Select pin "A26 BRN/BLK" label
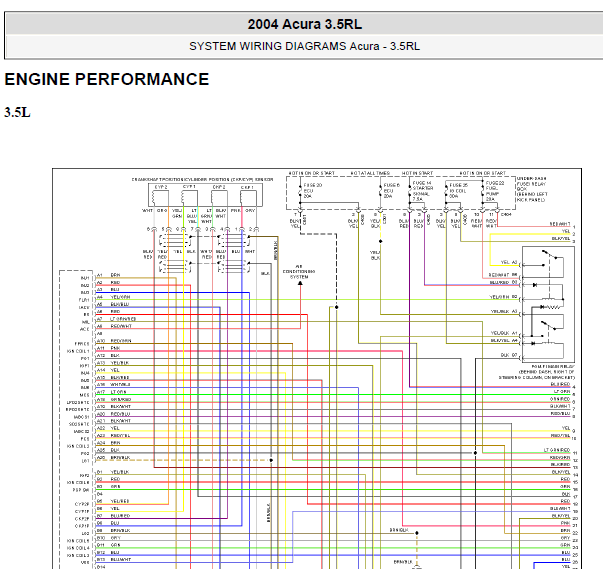This screenshot has height=569, width=603. point(113,458)
